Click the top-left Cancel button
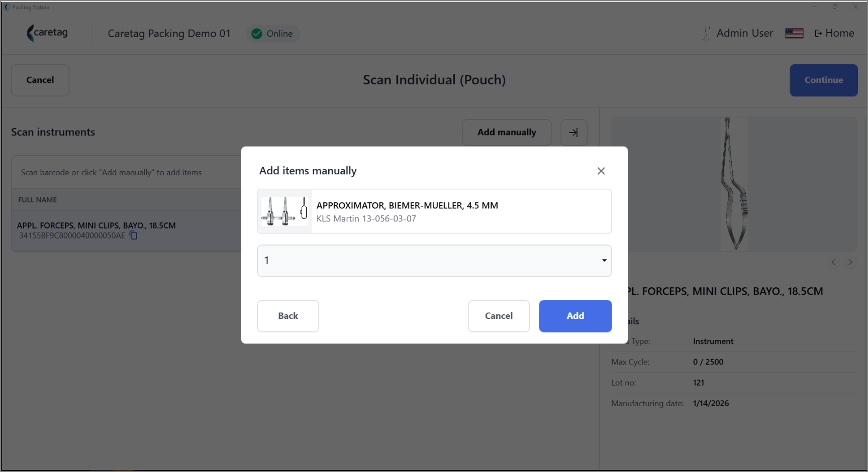This screenshot has height=472, width=868. point(40,80)
